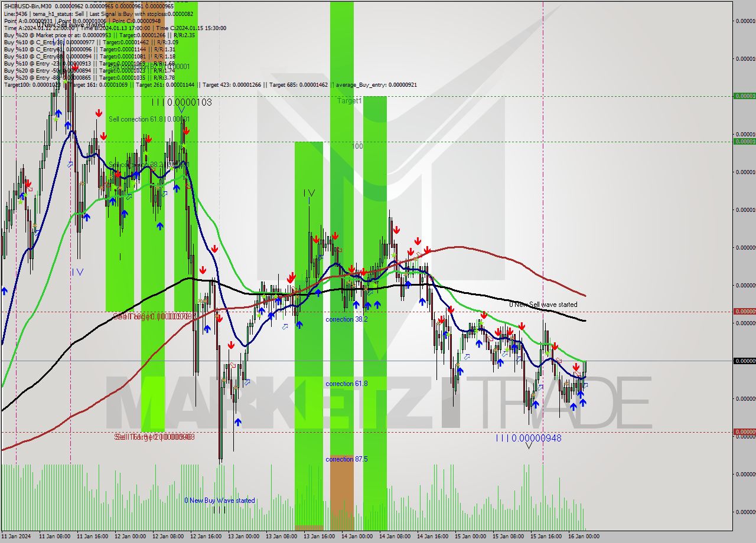Click 'average_Buy_entry: 0.00000921' text
The image size is (756, 543).
[x=376, y=84]
